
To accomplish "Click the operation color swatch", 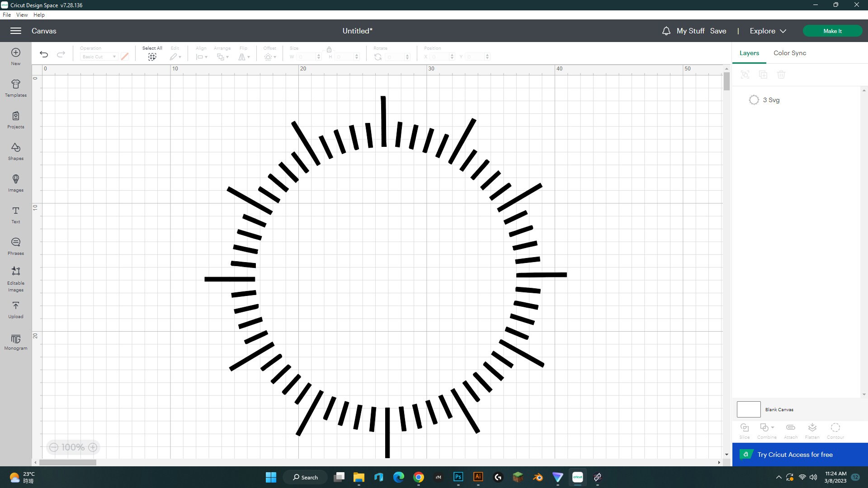I will (125, 56).
